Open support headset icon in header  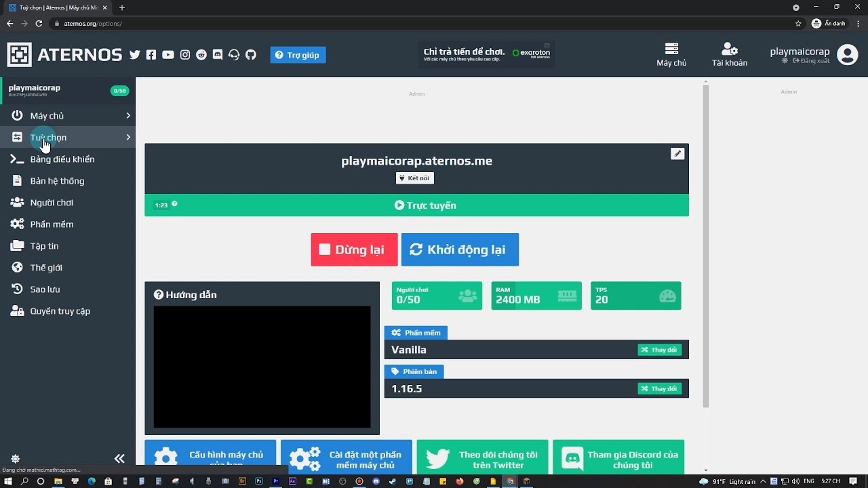[x=235, y=55]
